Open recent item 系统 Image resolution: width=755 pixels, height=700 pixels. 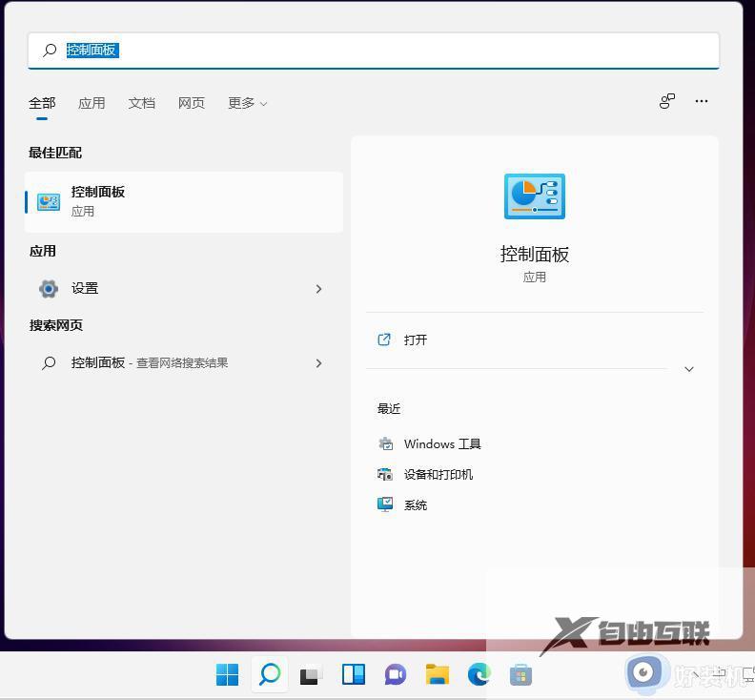click(x=415, y=505)
